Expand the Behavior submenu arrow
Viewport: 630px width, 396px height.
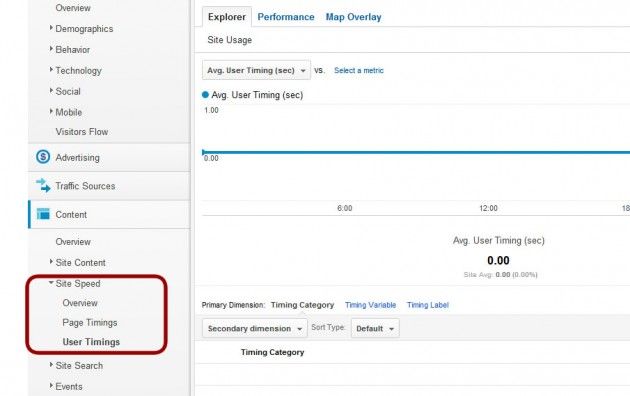(51, 49)
